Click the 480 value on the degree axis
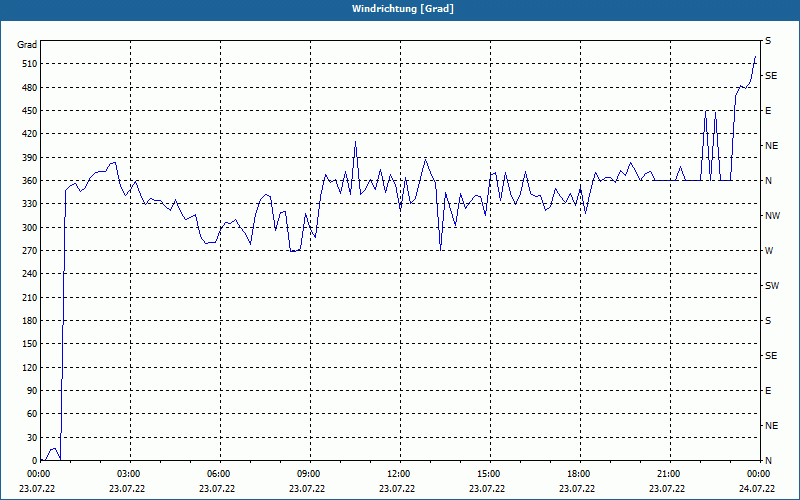 click(x=29, y=87)
